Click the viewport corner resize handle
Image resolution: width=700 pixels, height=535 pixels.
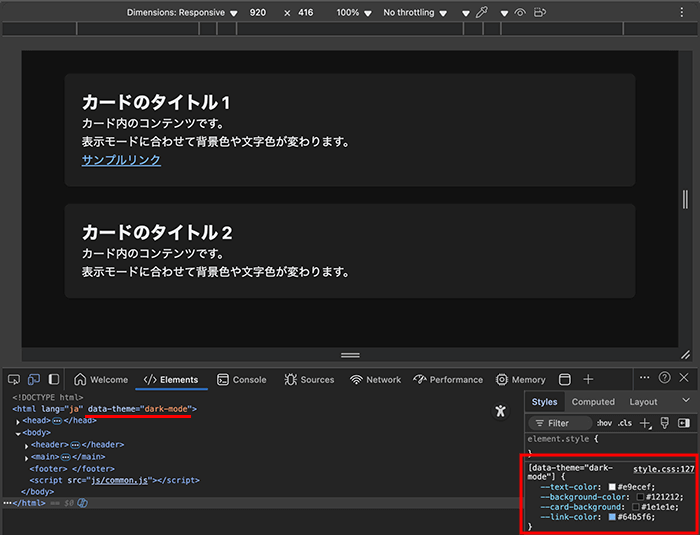pyautogui.click(x=685, y=355)
